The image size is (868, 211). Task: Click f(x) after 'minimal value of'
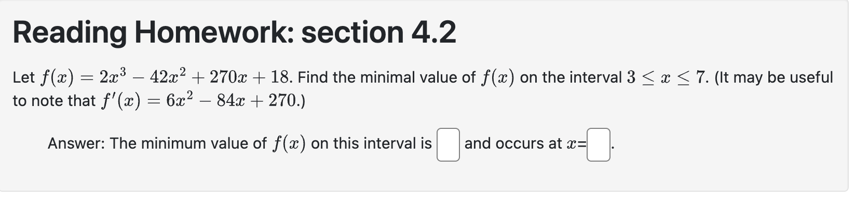[x=497, y=77]
